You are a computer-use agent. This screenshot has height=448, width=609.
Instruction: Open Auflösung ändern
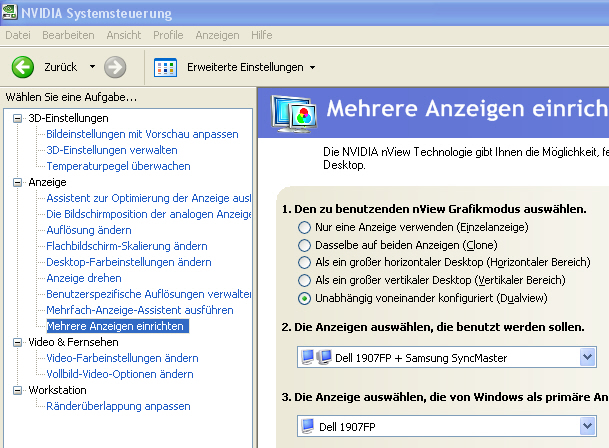[x=89, y=230]
